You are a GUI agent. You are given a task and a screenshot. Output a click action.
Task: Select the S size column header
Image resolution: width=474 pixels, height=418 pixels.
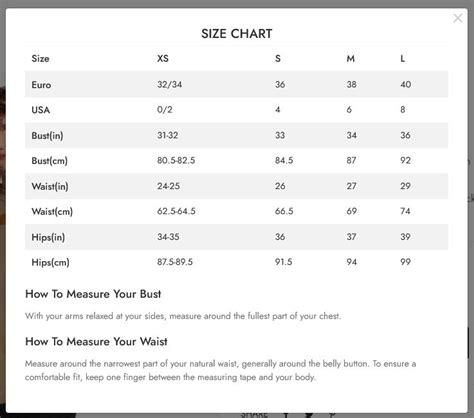(x=278, y=59)
